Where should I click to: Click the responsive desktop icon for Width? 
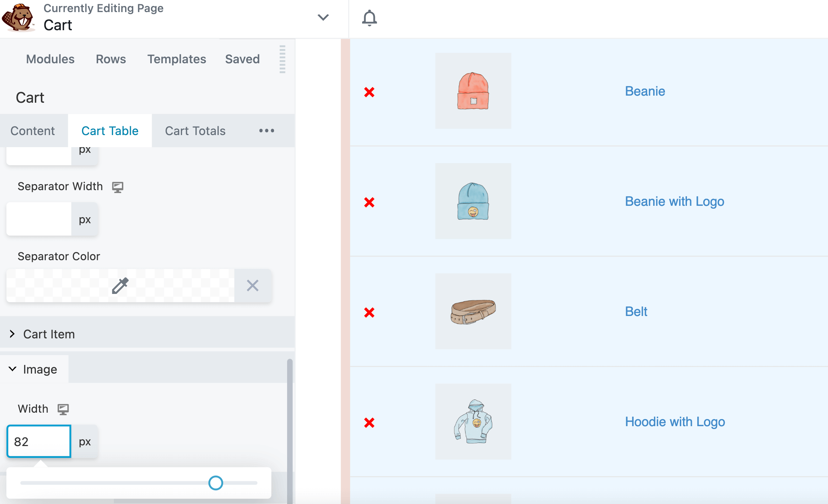coord(63,408)
